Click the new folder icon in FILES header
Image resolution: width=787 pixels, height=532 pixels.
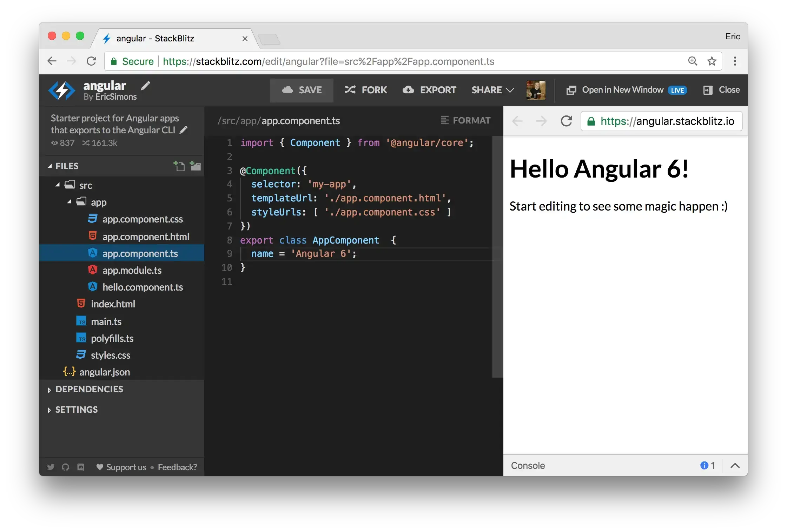(x=195, y=166)
